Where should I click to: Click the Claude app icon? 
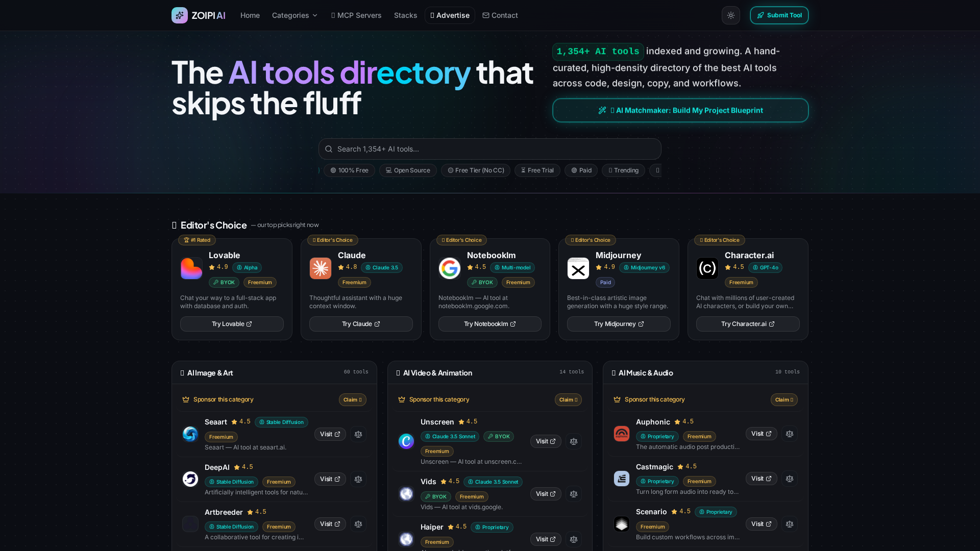pos(321,268)
